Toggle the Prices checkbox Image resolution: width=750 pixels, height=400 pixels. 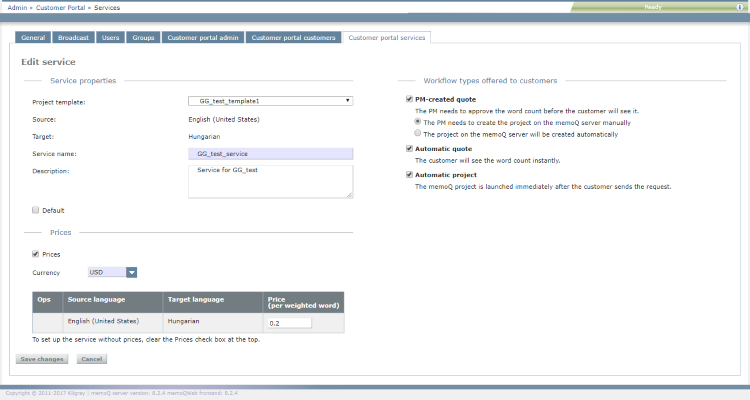pos(36,254)
